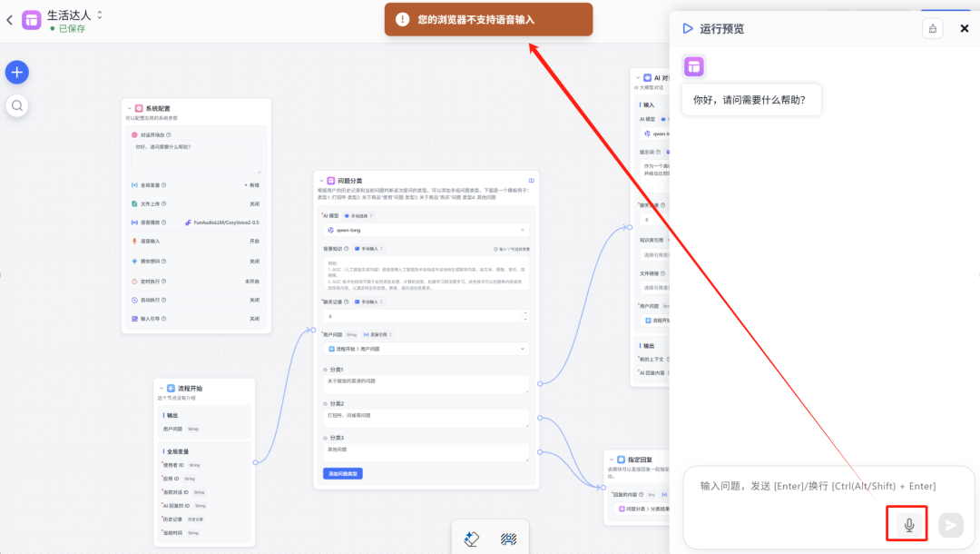The image size is (980, 554).
Task: Click the back arrow beside 生活达人
Action: click(11, 19)
